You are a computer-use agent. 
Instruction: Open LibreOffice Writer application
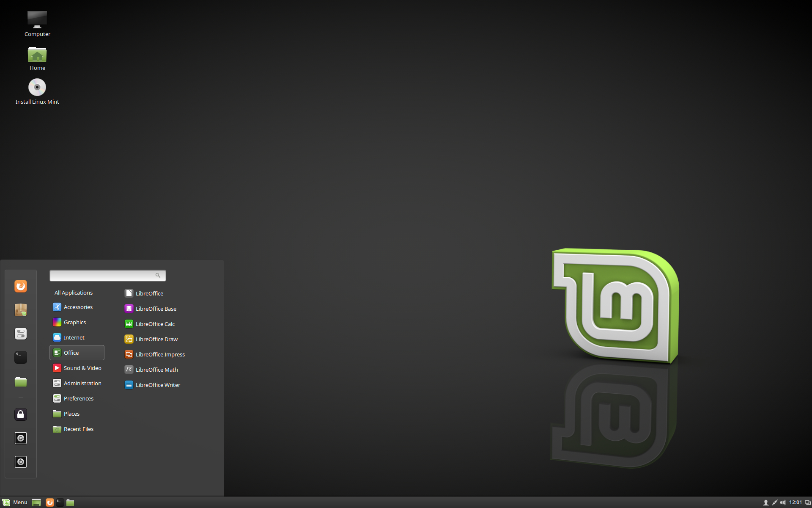[157, 384]
